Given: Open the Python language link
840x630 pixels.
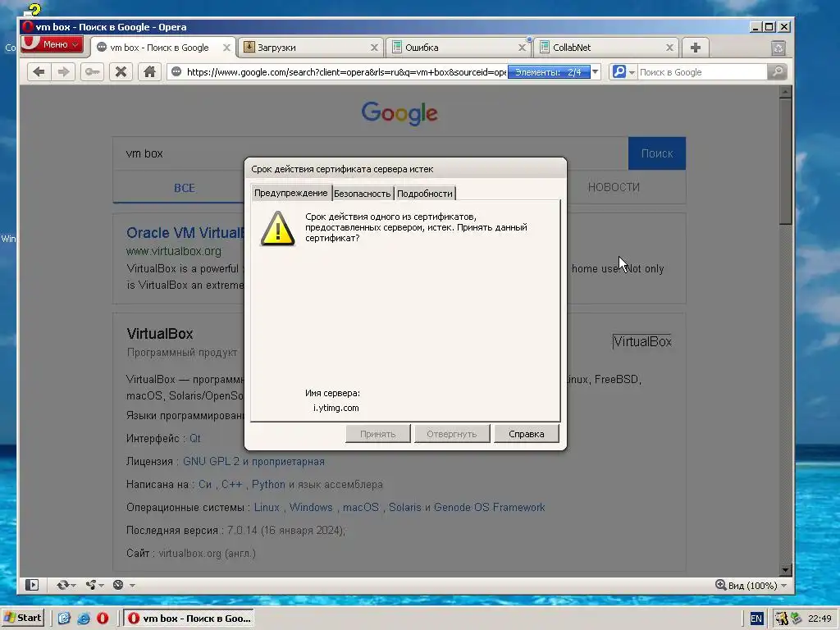Looking at the screenshot, I should [x=268, y=484].
